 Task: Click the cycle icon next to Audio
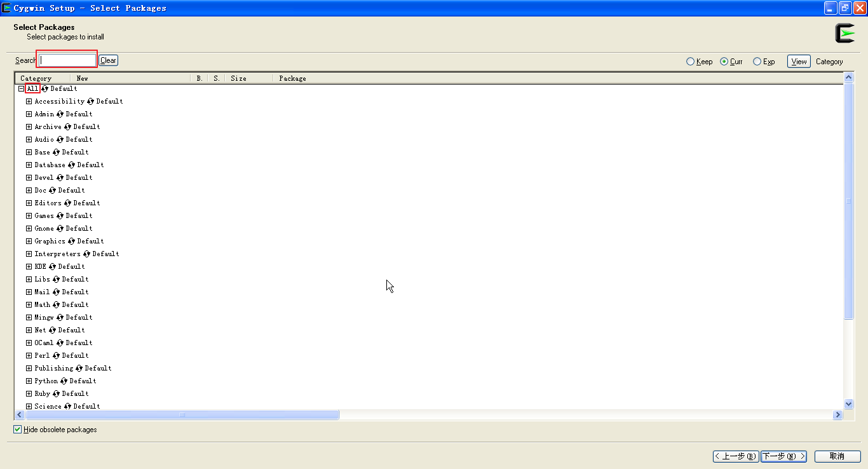(x=60, y=140)
